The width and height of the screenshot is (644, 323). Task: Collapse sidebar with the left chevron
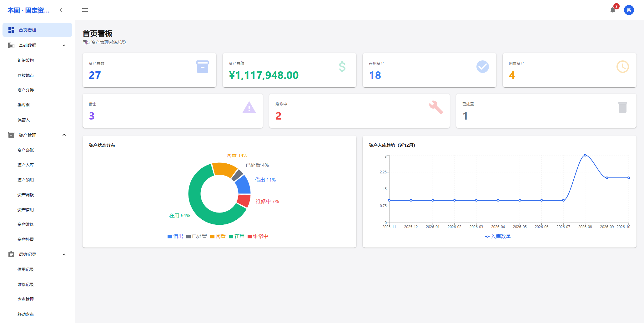61,10
